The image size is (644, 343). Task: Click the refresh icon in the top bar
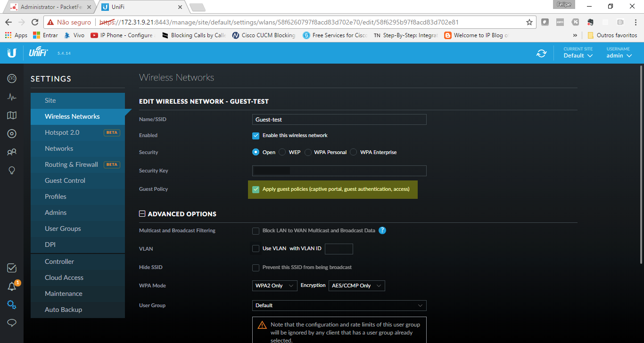click(541, 53)
